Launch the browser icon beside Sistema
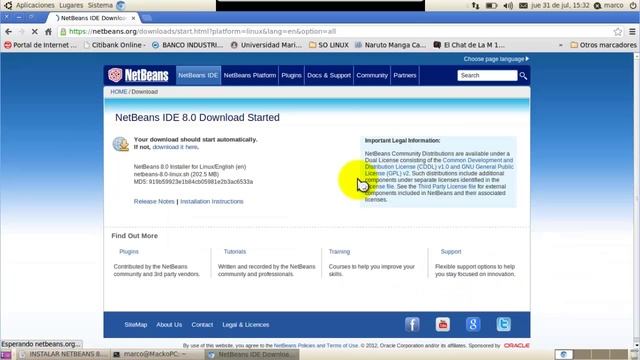This screenshot has height=360, width=640. coord(120,5)
